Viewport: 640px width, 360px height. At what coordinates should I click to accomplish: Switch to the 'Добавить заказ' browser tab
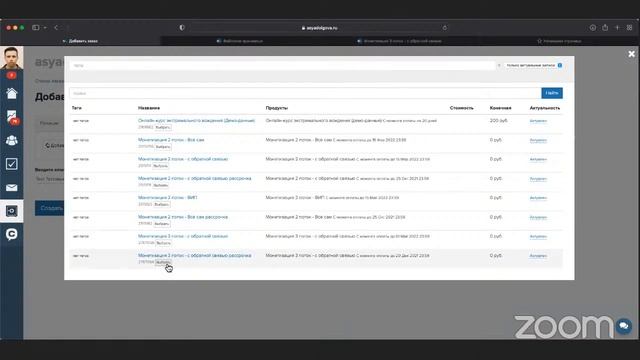[x=80, y=41]
